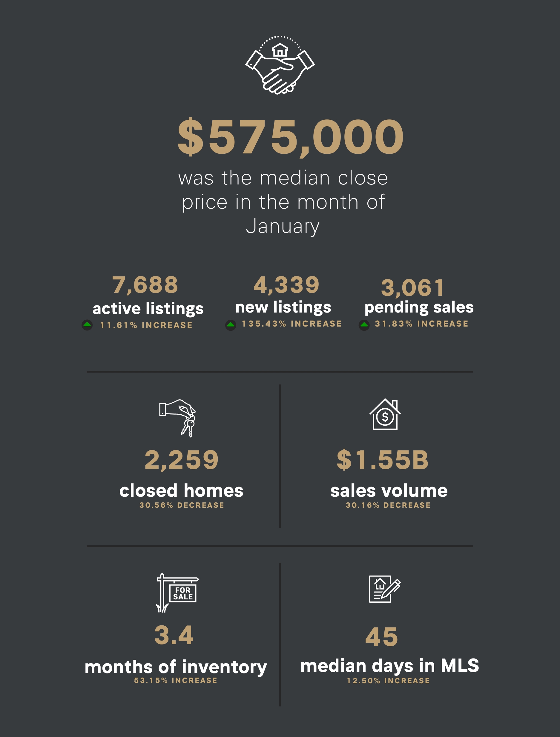Click the 53.15% INCREASE label
560x737 pixels.
coord(176,680)
